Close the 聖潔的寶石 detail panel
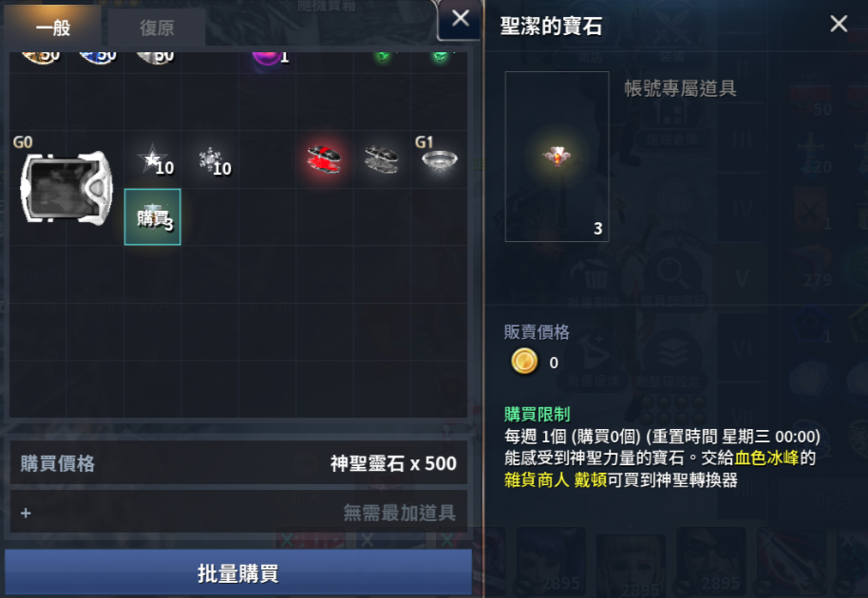The height and width of the screenshot is (598, 868). coord(839,24)
